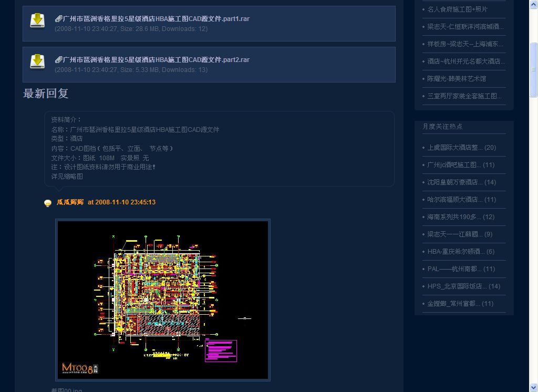Image resolution: width=538 pixels, height=392 pixels.
Task: Open hot topic 金螳螂_常州富都... (11)
Action: (460, 304)
